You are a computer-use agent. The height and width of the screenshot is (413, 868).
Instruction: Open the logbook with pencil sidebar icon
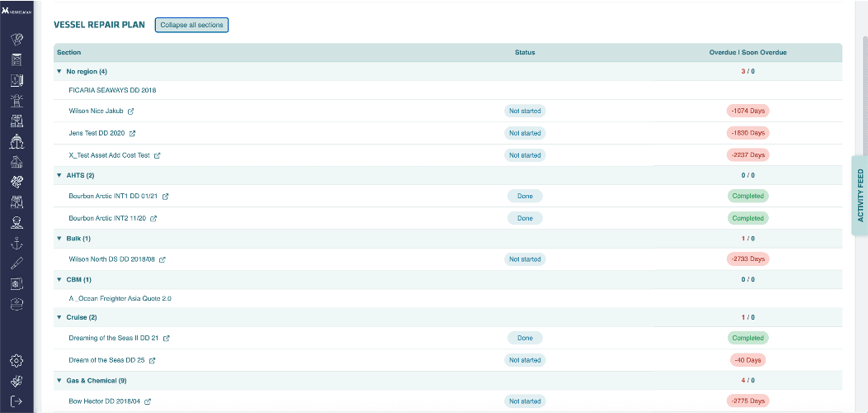tap(17, 80)
